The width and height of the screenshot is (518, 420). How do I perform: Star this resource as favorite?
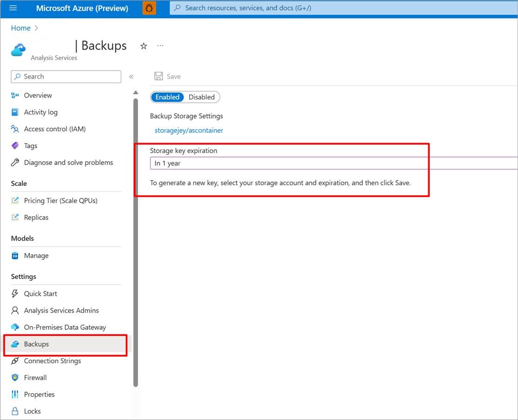coord(143,46)
